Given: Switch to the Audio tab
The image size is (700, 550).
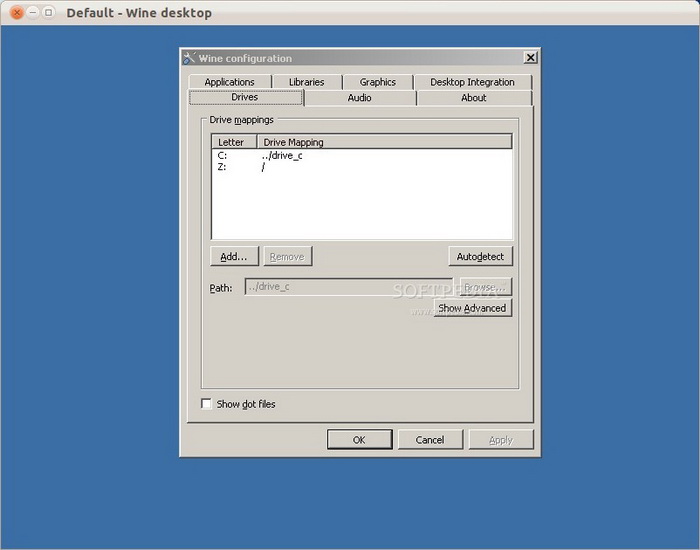Looking at the screenshot, I should [x=359, y=98].
